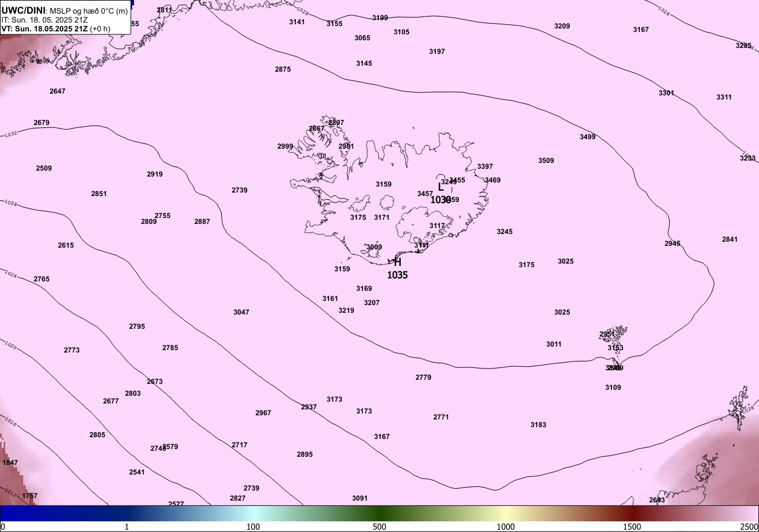The image size is (759, 532).
Task: Click the 1500 label on color scale
Action: click(632, 527)
